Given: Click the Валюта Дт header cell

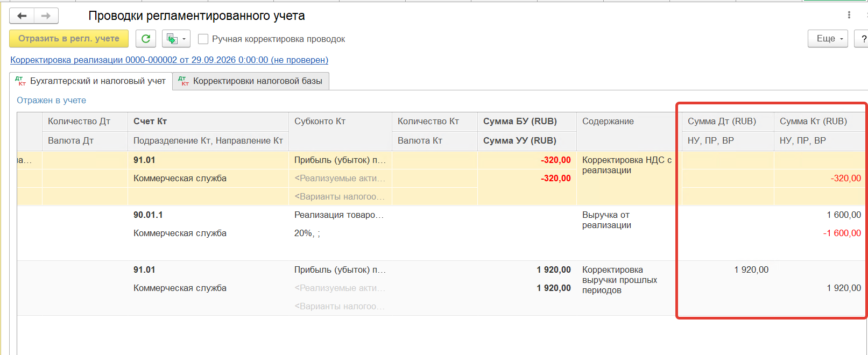Looking at the screenshot, I should 85,141.
